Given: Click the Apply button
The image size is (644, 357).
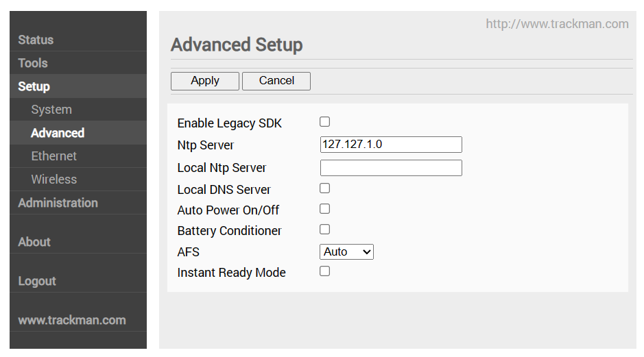Looking at the screenshot, I should [x=205, y=81].
